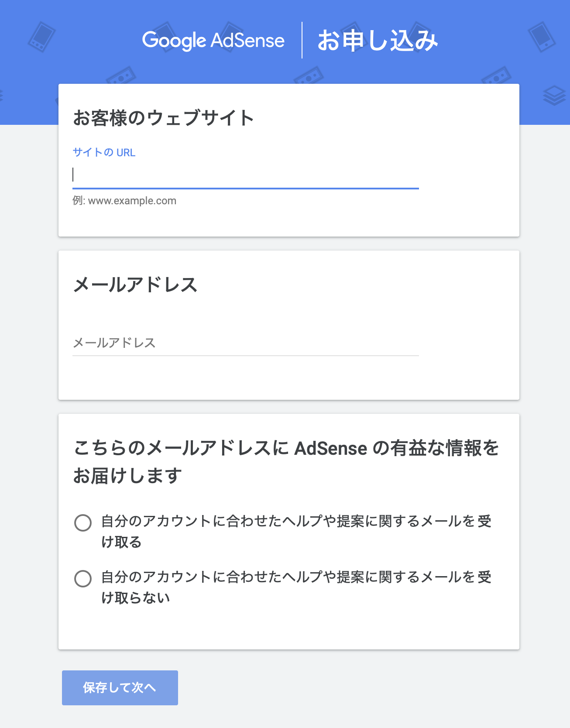570x728 pixels.
Task: Click the stacked layers icon at header's right edge
Action: pos(555,96)
